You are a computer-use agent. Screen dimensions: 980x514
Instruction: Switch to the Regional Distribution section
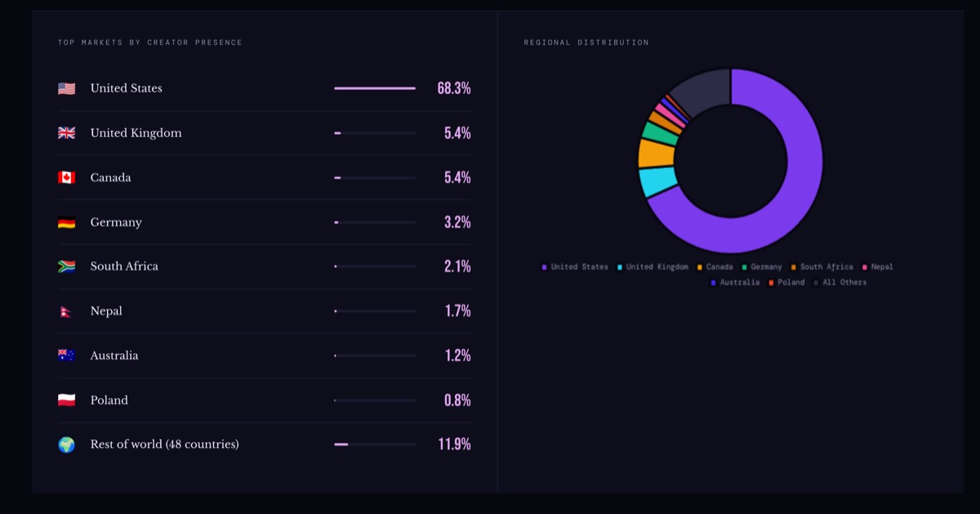tap(586, 42)
